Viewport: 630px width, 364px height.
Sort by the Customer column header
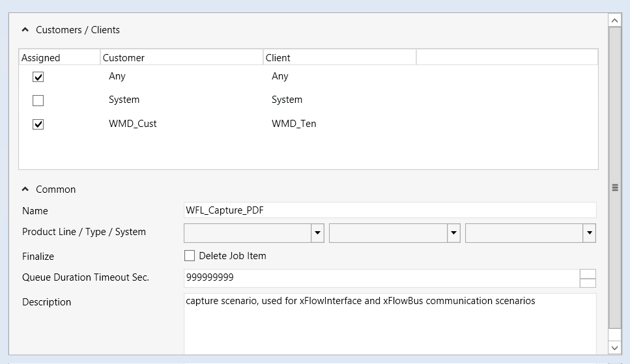coord(182,57)
